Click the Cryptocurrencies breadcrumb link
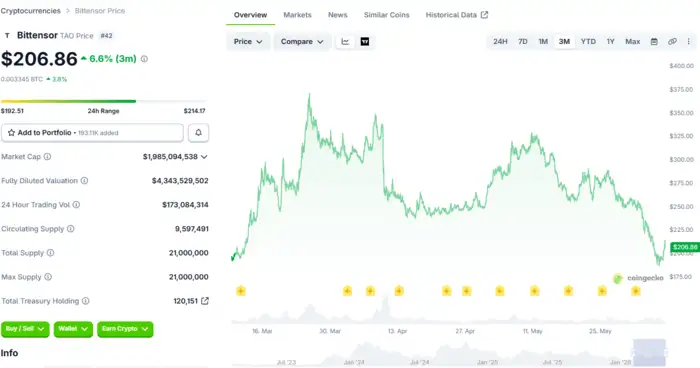The width and height of the screenshot is (700, 368). pos(30,11)
